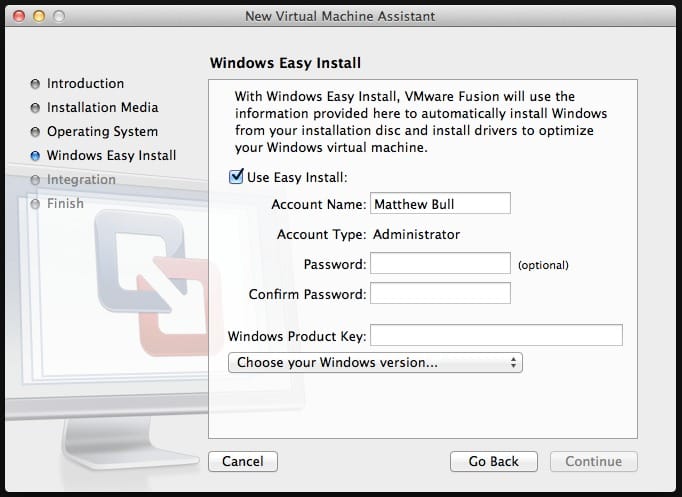Uncheck the Use Easy Install checkbox
Viewport: 682px width, 497px height.
tap(236, 177)
